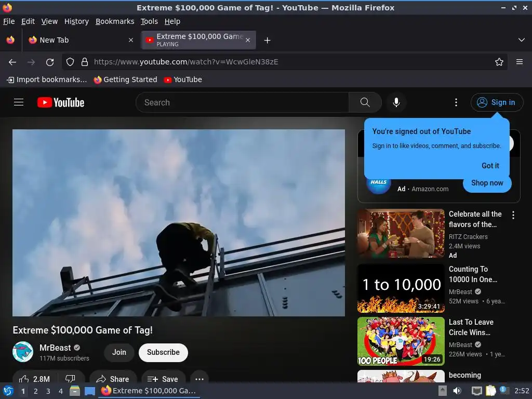Close the Extreme $100,000 Game tab

[248, 40]
